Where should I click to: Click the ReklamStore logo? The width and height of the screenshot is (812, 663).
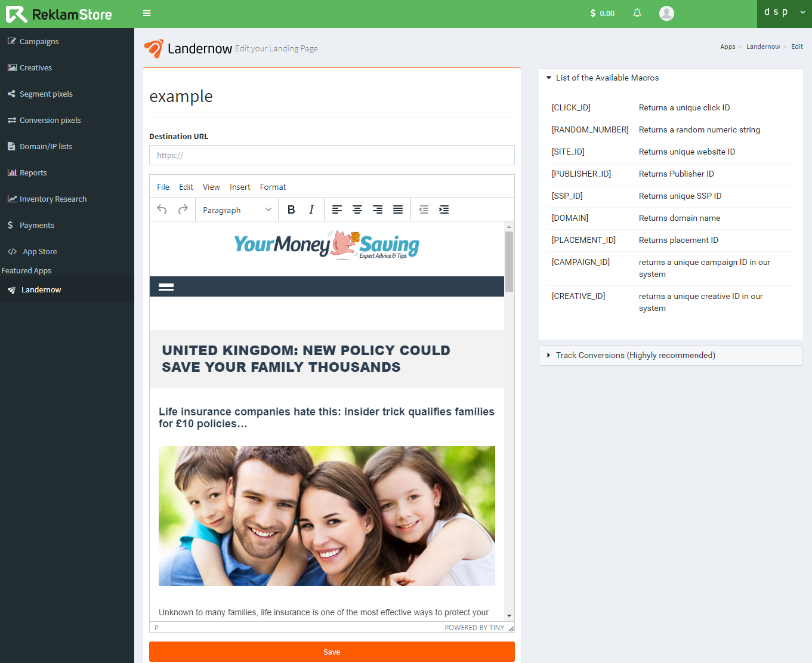tap(59, 14)
